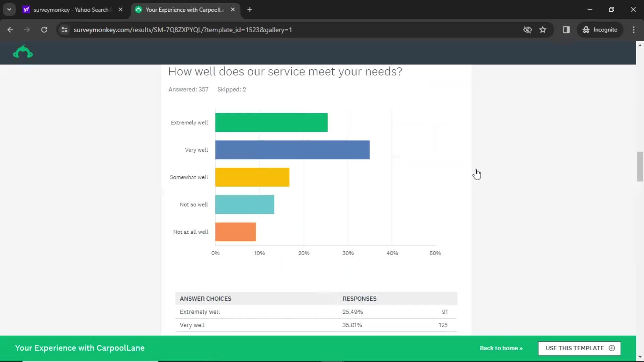
Task: Expand the tab search dropdown arrow
Action: 9,10
